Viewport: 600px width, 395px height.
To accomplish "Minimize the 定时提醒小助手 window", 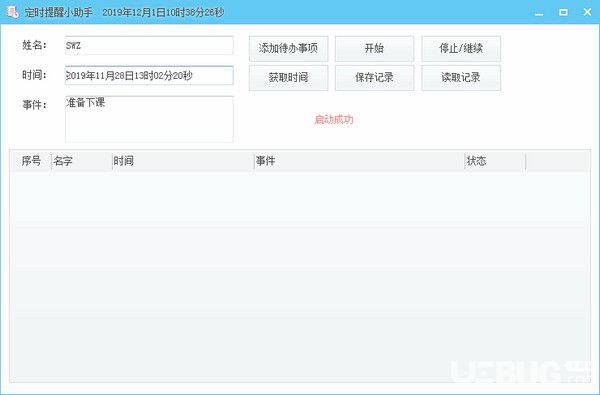I will [x=539, y=13].
